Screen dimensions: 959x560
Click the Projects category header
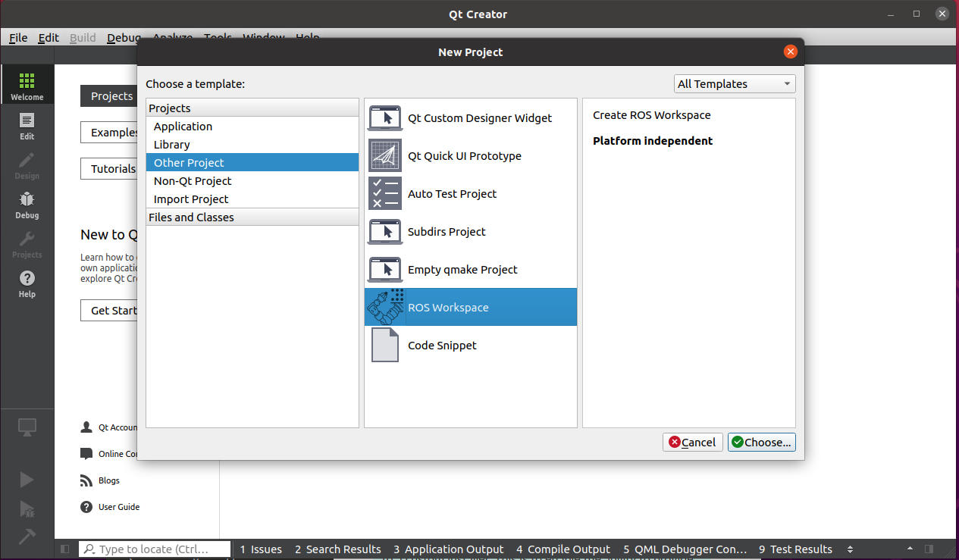[252, 108]
